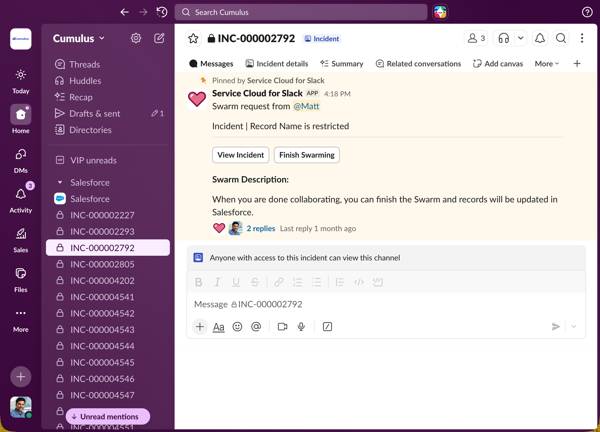Go to Home in sidebar
Image resolution: width=600 pixels, height=432 pixels.
21,119
